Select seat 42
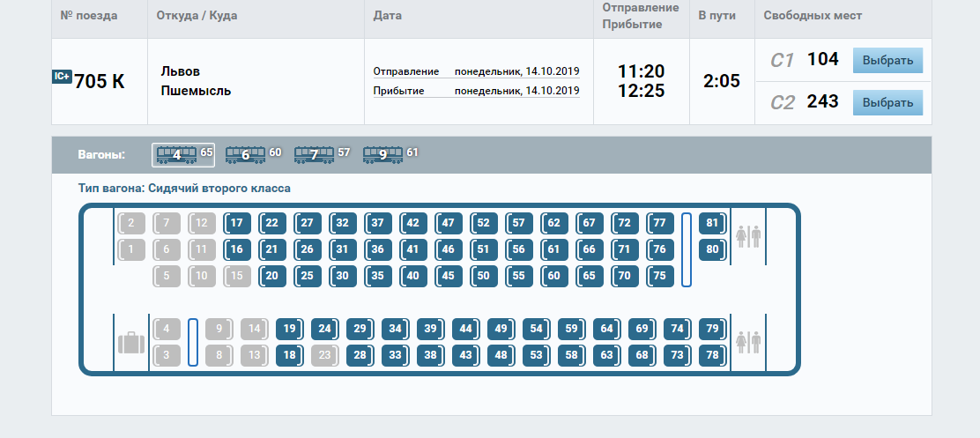Screen dimensions: 980x438 click(413, 223)
